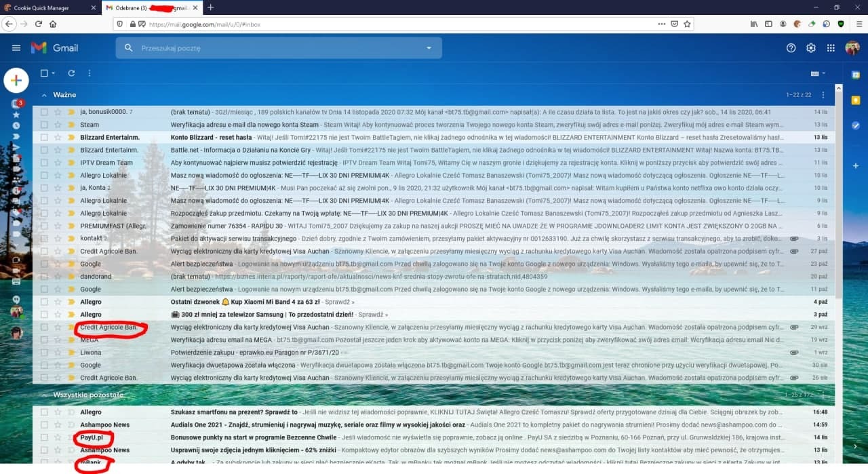Open input tools keyboard dropdown
This screenshot has height=474, width=868.
coord(818,73)
